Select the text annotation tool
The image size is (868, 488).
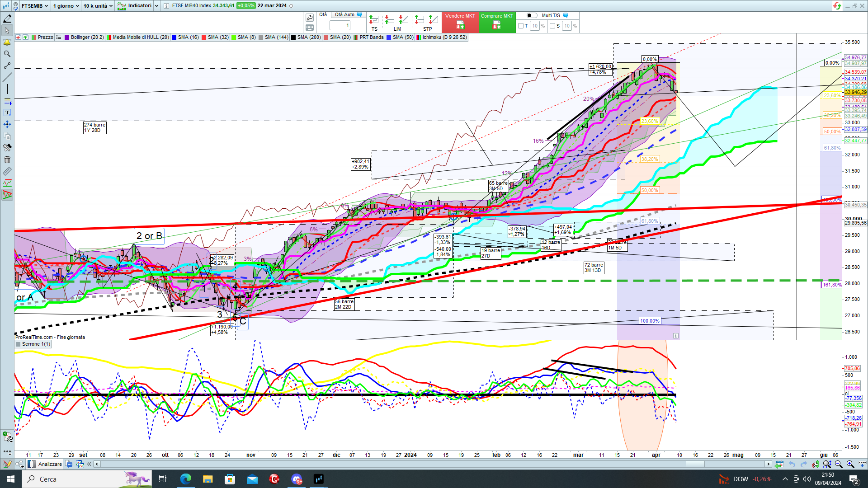[7, 113]
